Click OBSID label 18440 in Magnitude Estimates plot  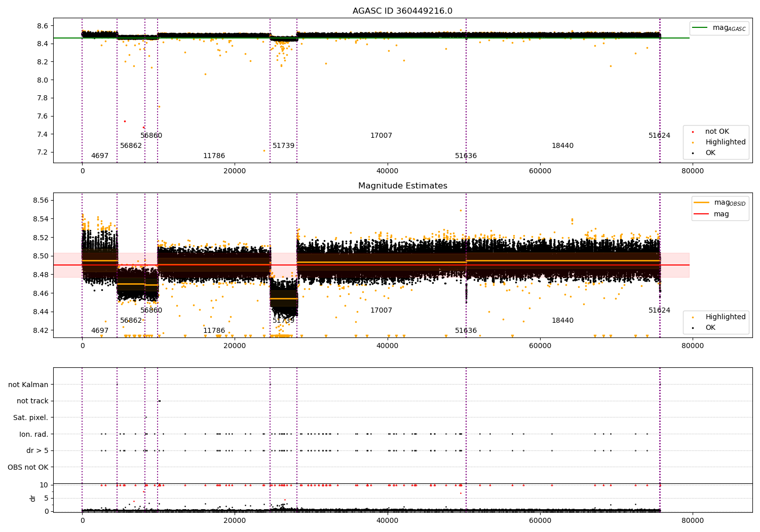[x=562, y=321]
